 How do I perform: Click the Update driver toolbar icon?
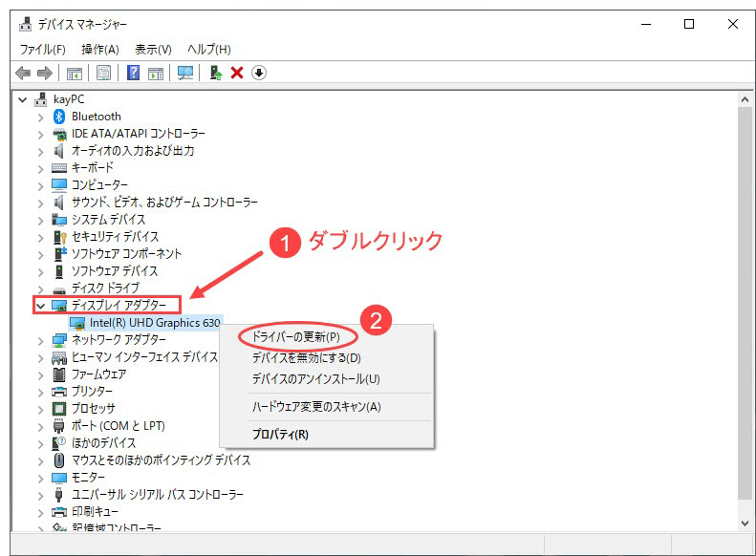(x=215, y=73)
